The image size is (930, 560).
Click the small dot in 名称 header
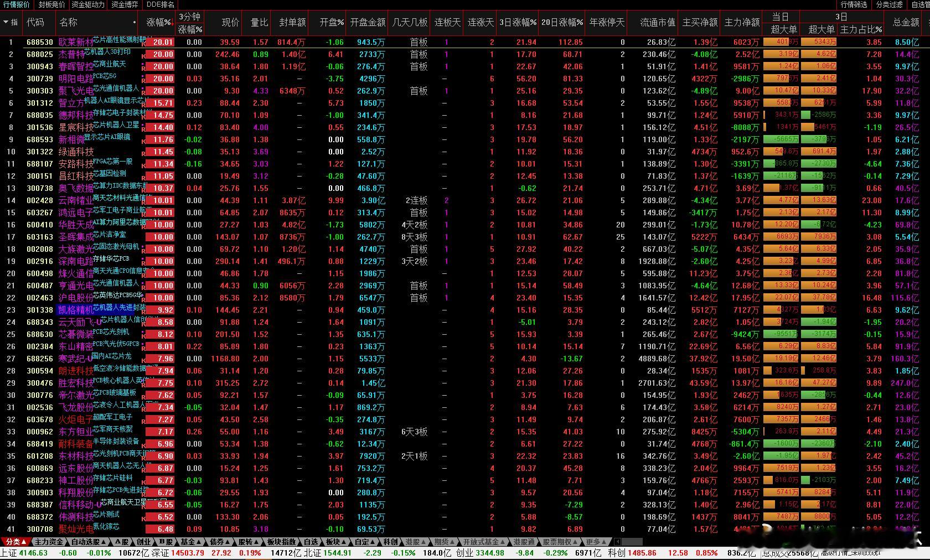click(135, 23)
